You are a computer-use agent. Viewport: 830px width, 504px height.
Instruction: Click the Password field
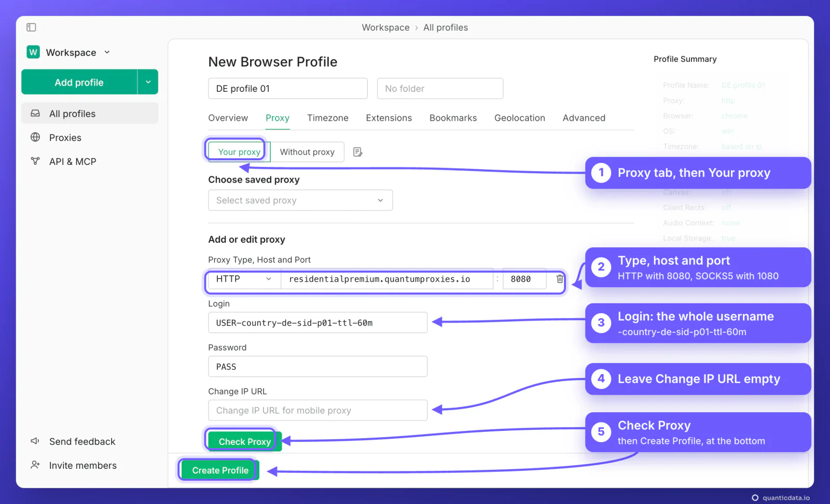(x=318, y=367)
